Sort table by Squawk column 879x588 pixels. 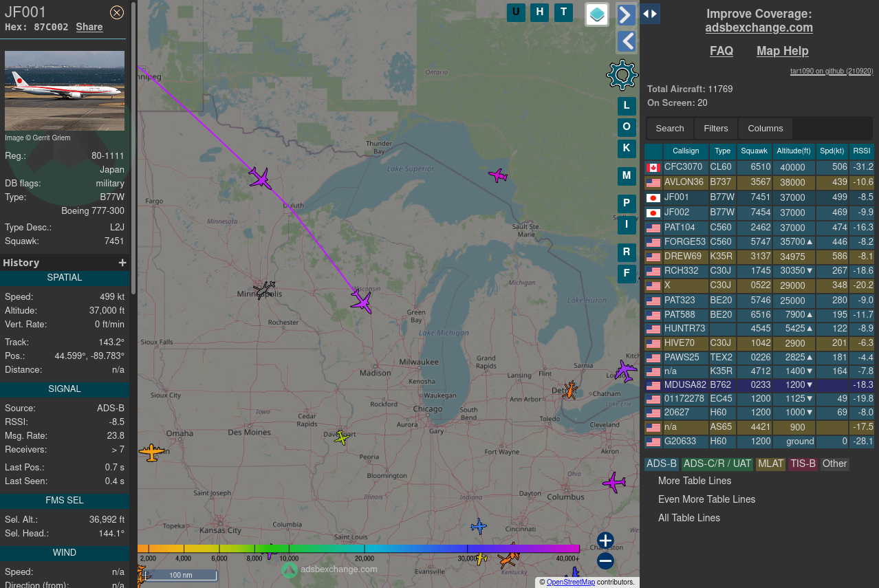coord(755,151)
